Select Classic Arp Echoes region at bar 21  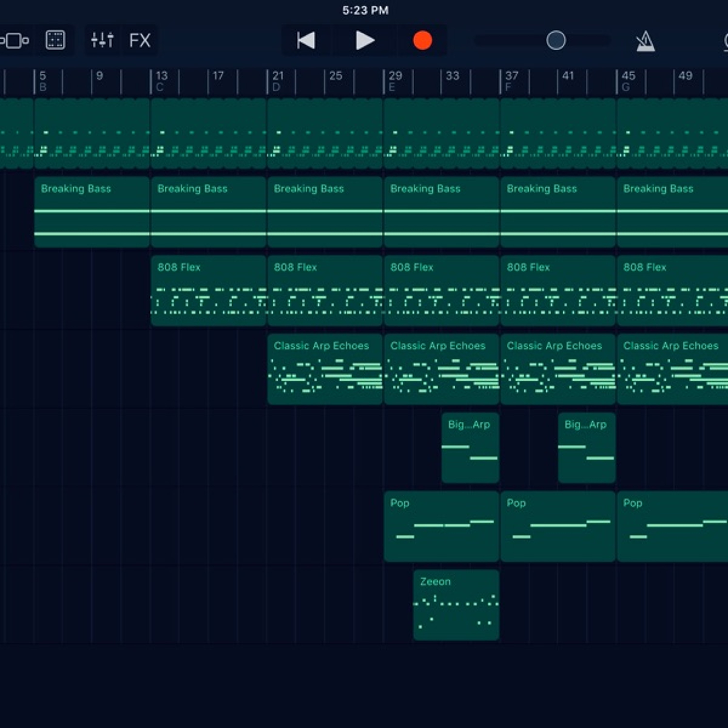coord(325,369)
